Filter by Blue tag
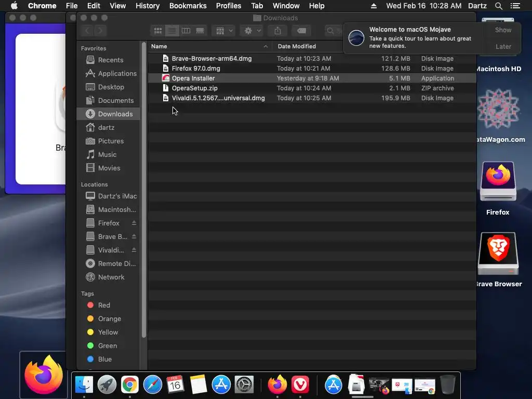 (x=108, y=359)
